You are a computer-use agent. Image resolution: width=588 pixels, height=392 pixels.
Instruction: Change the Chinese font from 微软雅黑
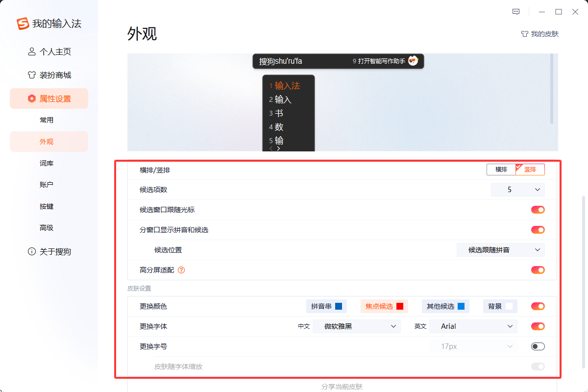[357, 326]
